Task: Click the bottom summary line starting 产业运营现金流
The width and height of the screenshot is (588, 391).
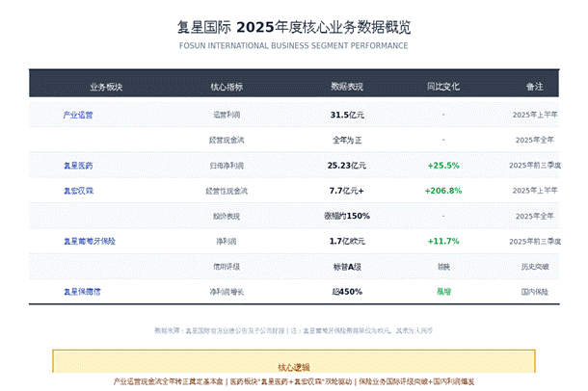Action: pyautogui.click(x=294, y=381)
